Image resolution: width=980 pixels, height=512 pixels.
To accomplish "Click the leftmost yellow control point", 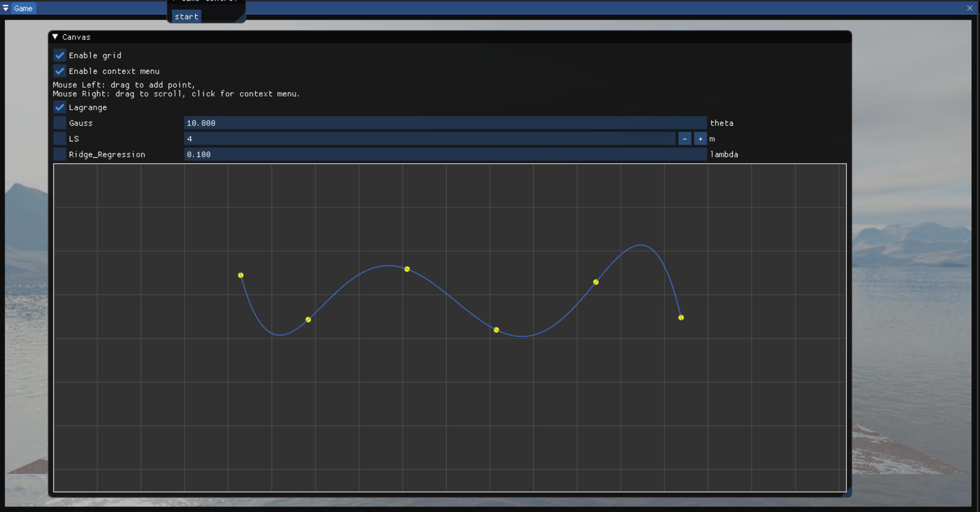I will point(241,275).
